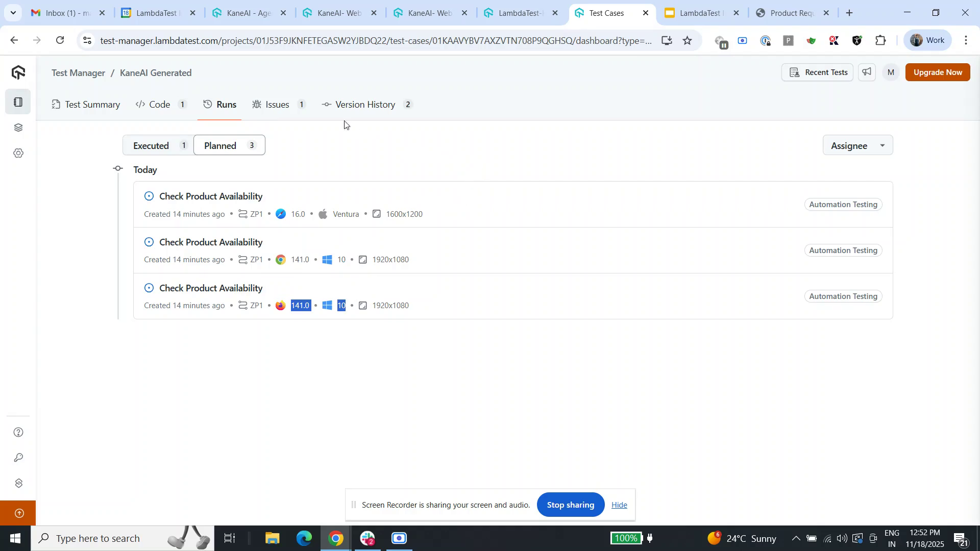Click the Recent Tests button
The image size is (980, 551).
point(817,72)
